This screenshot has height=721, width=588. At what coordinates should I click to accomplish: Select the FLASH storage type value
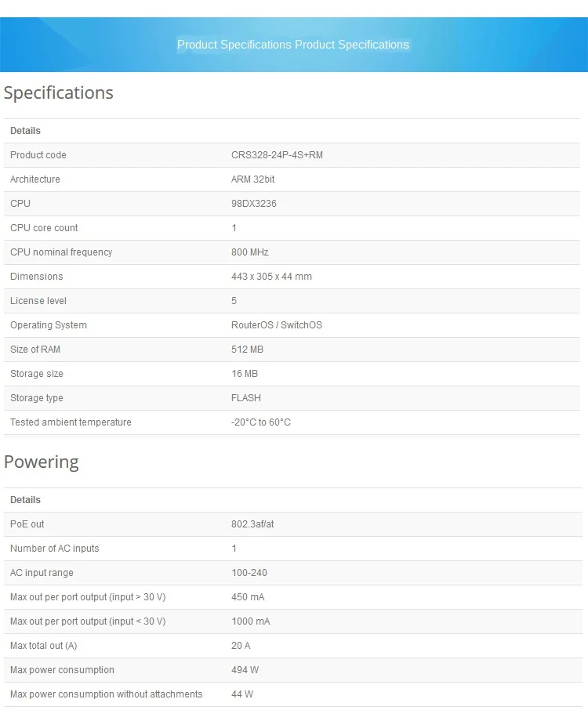[x=245, y=398]
